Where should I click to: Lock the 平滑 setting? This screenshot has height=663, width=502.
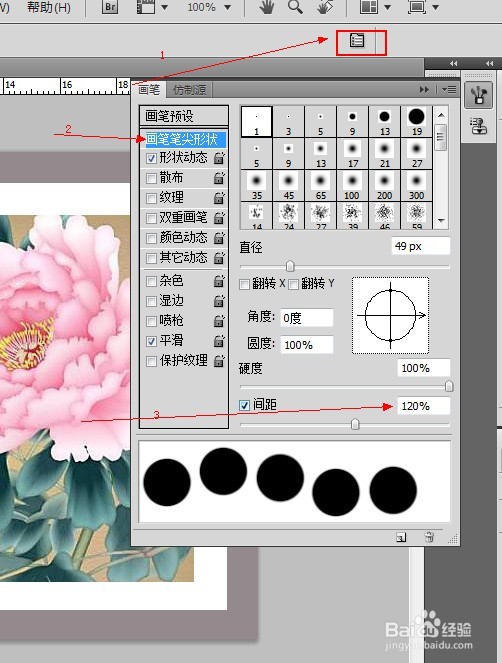[219, 341]
